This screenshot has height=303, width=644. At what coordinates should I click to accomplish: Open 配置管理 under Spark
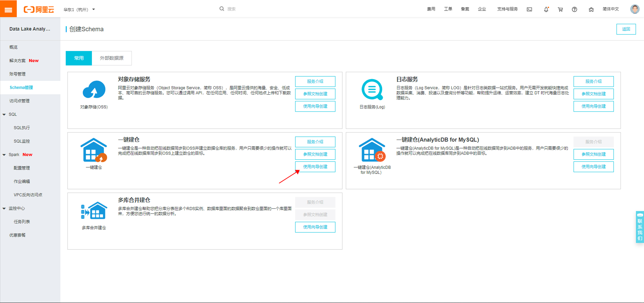point(22,168)
